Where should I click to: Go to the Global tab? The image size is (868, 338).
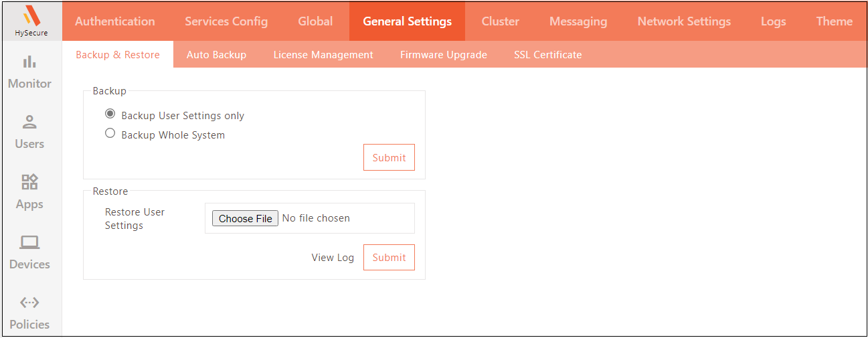pos(315,21)
